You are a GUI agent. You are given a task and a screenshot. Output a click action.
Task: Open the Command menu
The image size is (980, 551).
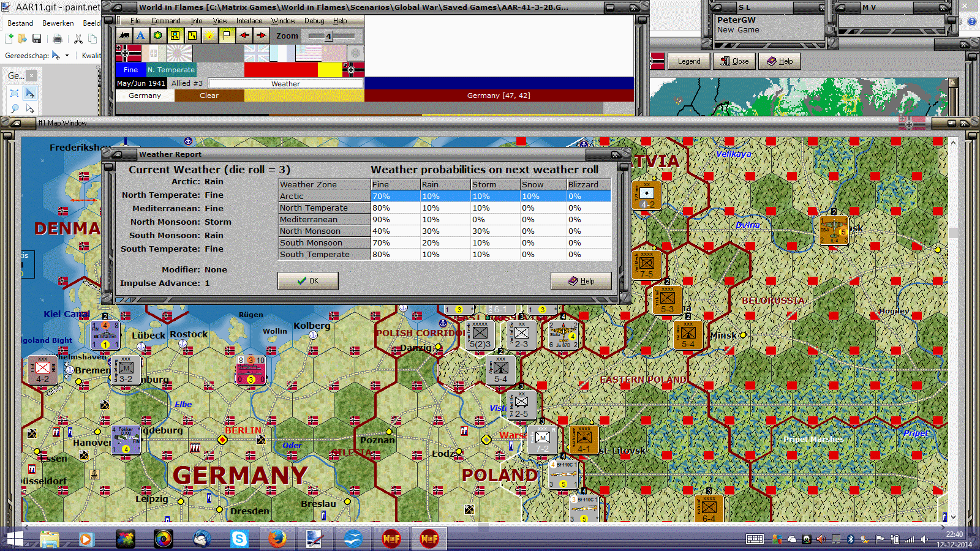(165, 21)
